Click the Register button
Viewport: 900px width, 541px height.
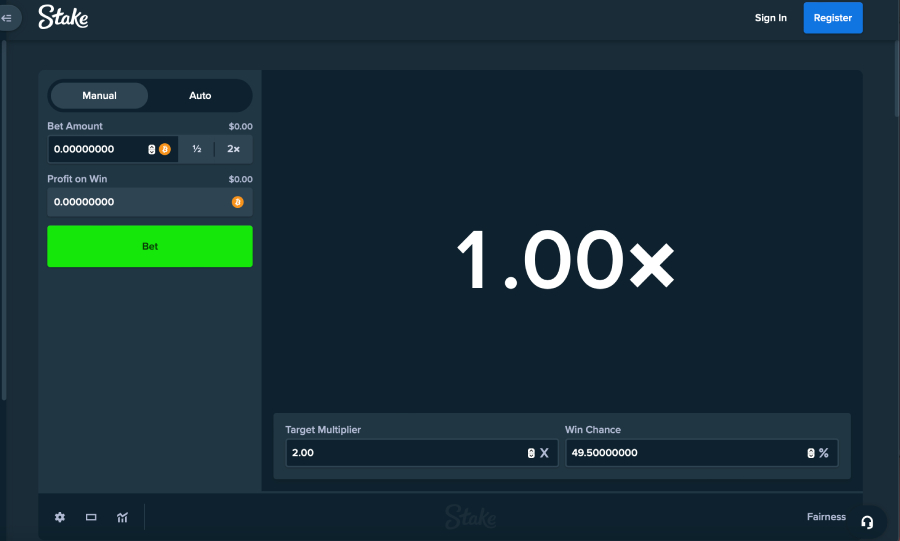(x=832, y=18)
